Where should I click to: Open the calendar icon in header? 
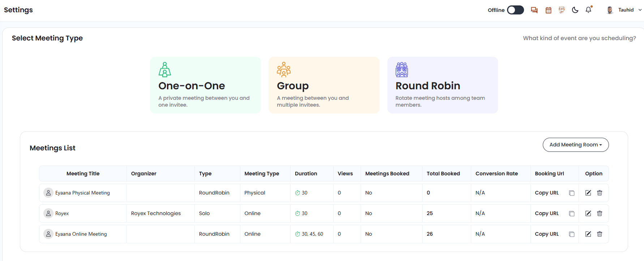[x=548, y=10]
